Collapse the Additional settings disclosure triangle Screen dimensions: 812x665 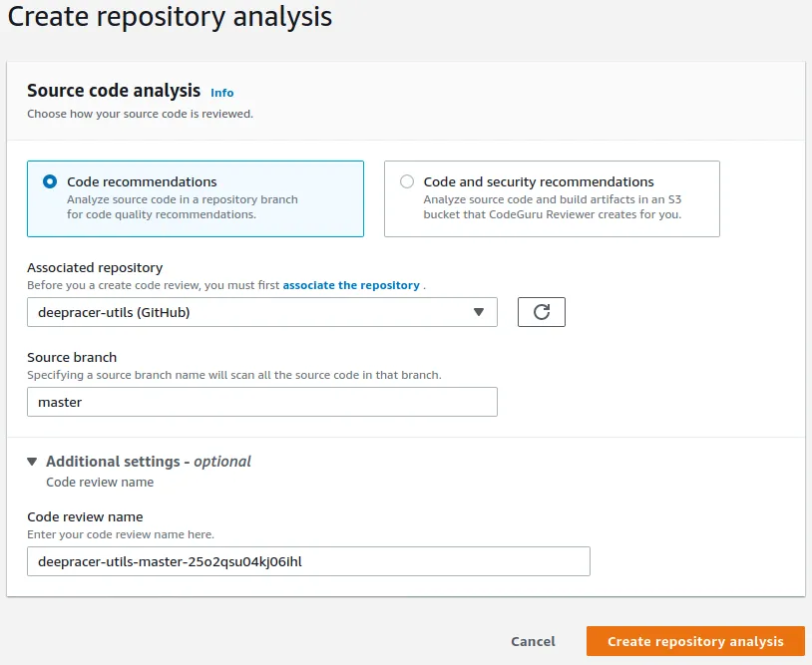pyautogui.click(x=32, y=462)
